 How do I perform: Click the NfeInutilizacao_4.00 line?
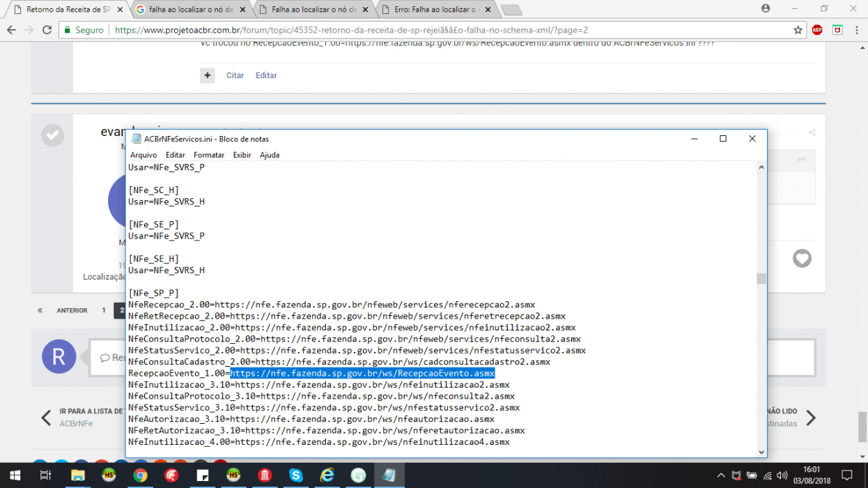pos(319,442)
